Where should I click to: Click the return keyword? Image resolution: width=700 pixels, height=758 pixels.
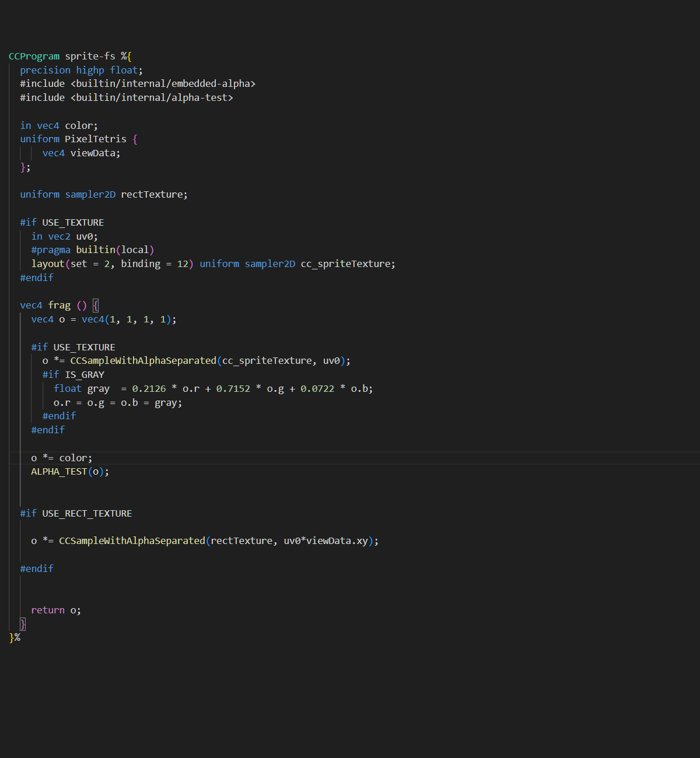[48, 610]
